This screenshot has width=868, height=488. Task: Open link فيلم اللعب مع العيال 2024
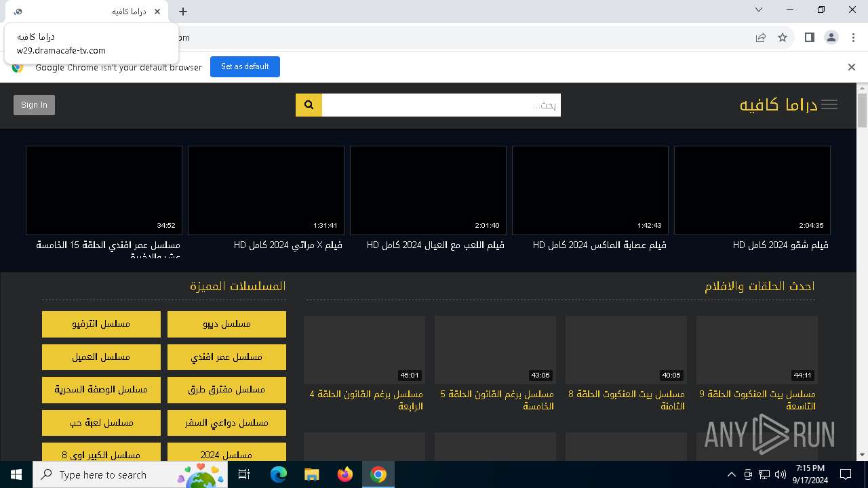(435, 245)
